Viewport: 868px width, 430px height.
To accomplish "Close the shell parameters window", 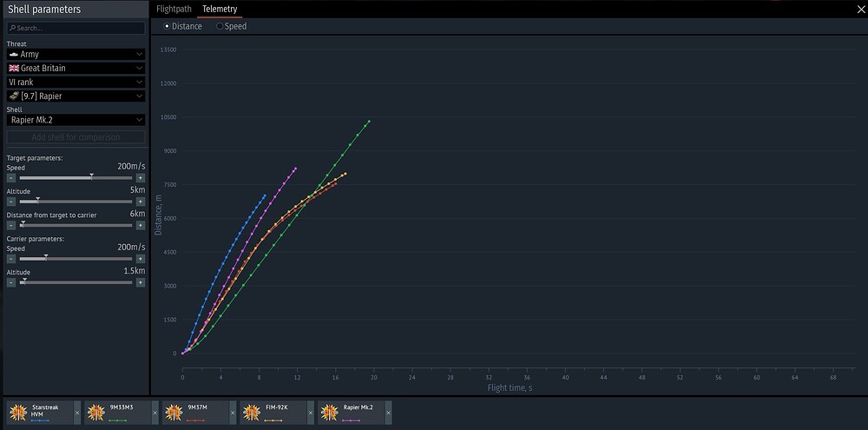I will tap(861, 9).
